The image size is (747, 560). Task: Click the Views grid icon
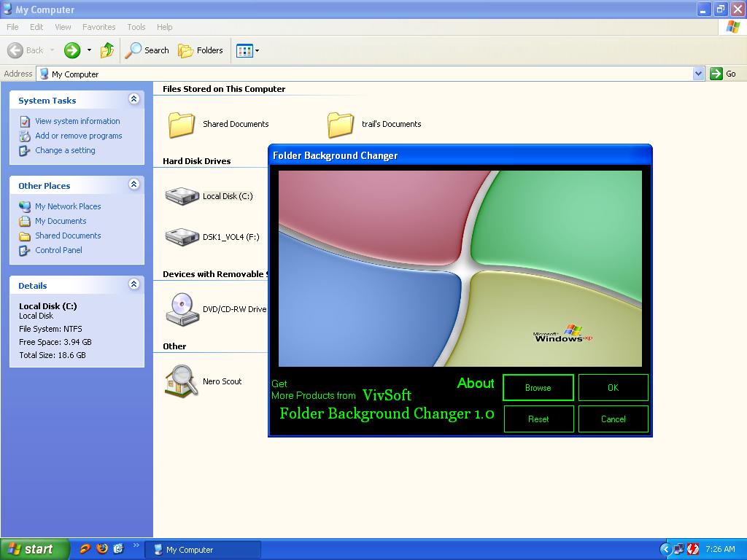point(244,50)
